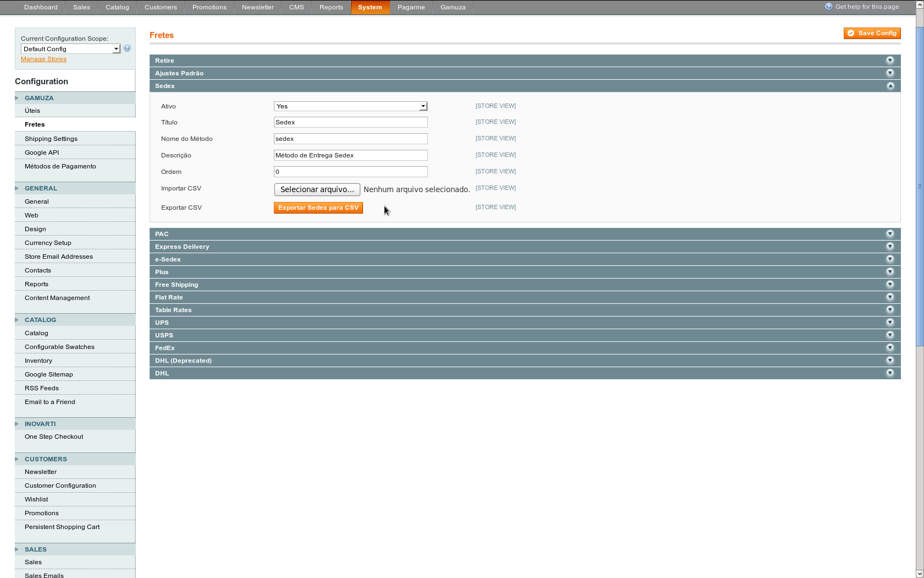Open Persistent Shopping Cart configuration
924x578 pixels.
[75, 527]
